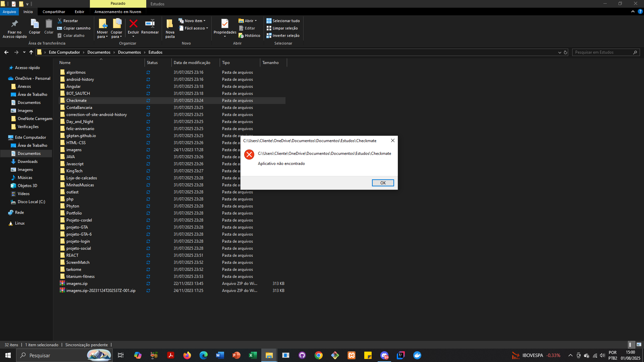Click the Colar clipboard icon
This screenshot has height=362, width=644.
pos(49,24)
